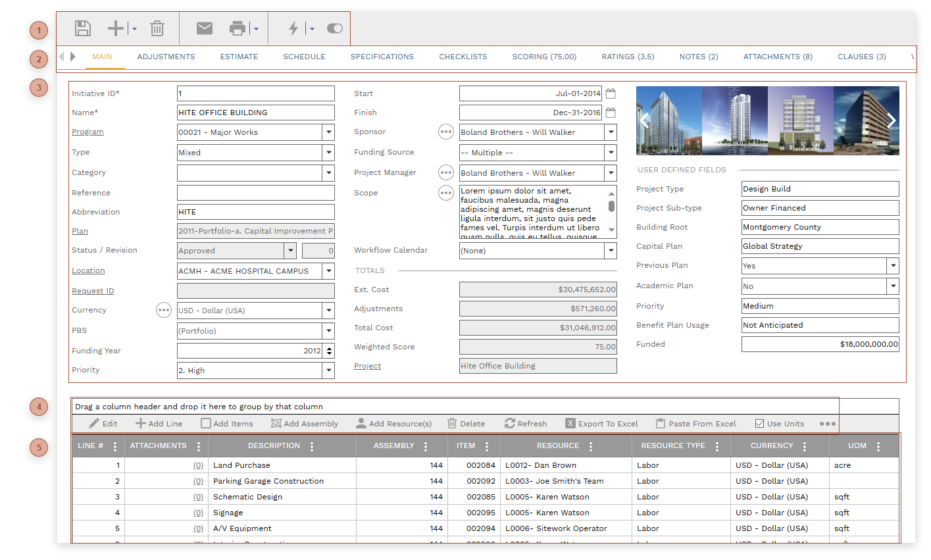The height and width of the screenshot is (560, 931).
Task: Click the lightning bolt workflow icon
Action: click(293, 28)
